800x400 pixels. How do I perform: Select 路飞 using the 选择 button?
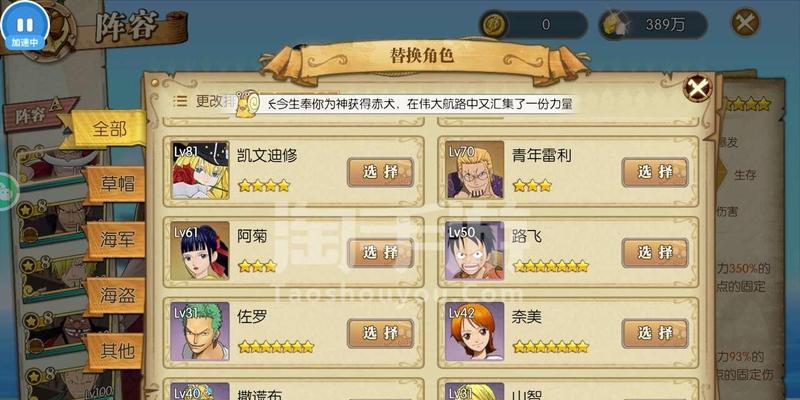(x=655, y=253)
